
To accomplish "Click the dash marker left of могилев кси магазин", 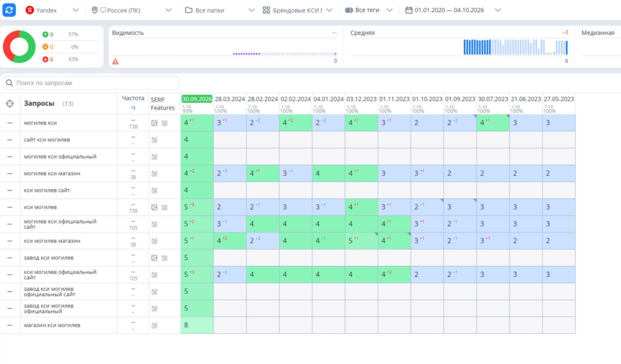I will click(10, 174).
